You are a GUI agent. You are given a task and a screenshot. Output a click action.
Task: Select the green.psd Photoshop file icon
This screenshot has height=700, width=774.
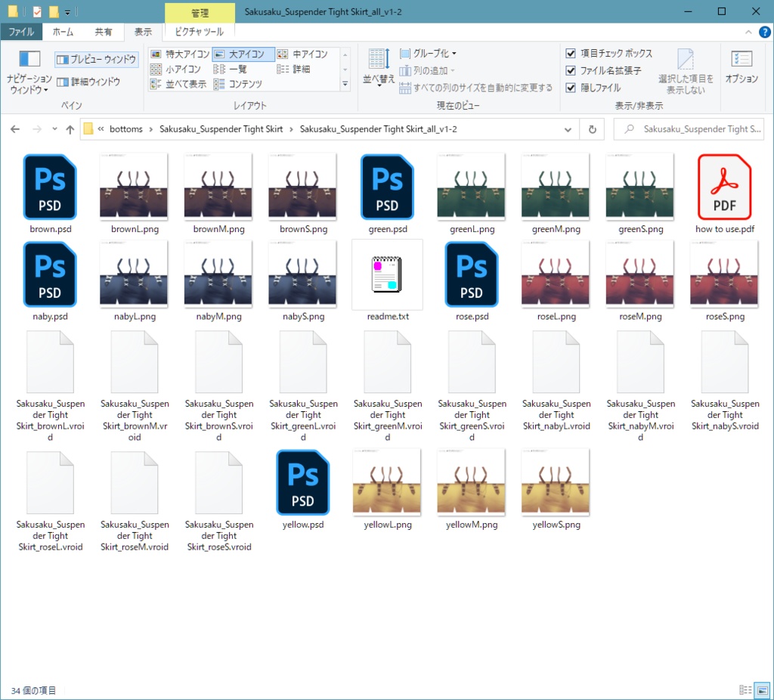click(x=387, y=187)
